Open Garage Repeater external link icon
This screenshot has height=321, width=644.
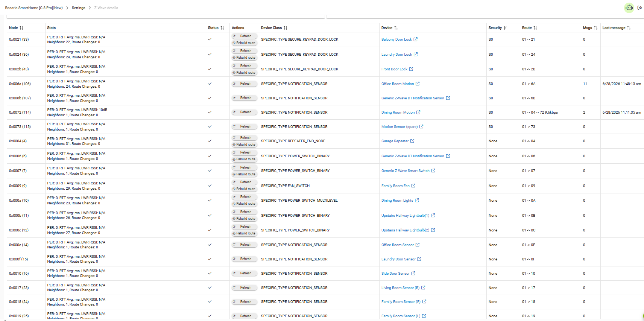pyautogui.click(x=412, y=141)
